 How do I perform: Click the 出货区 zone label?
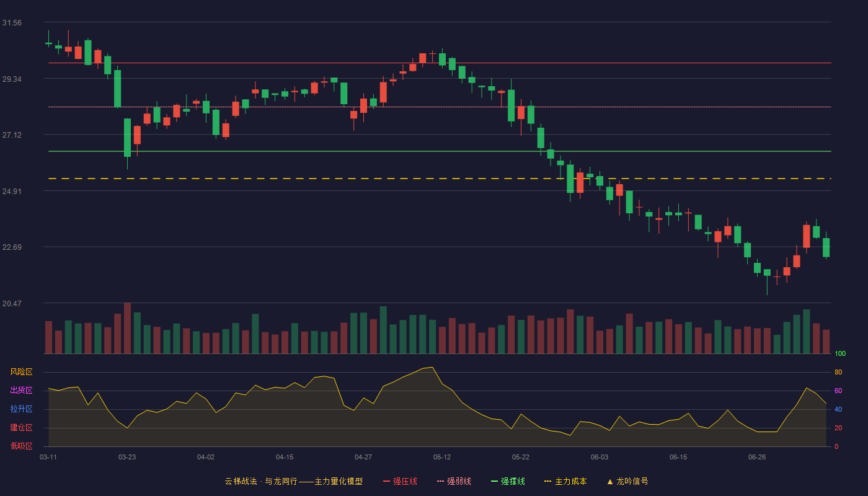point(21,391)
